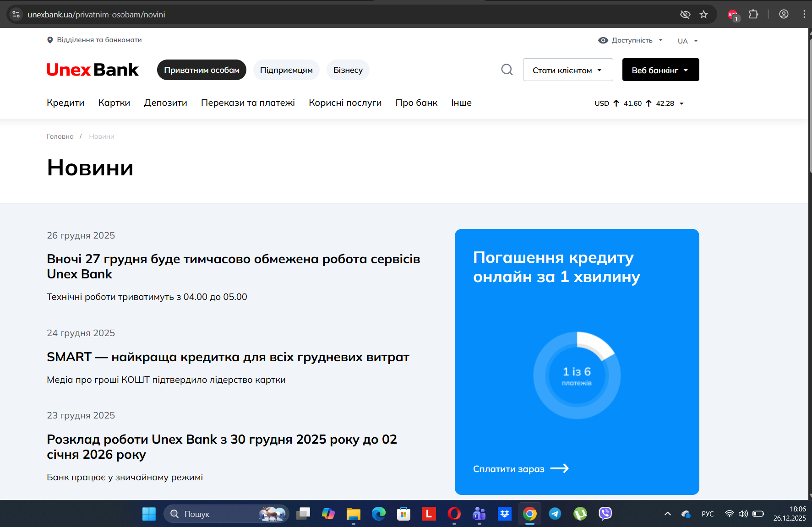Open the Кредити menu
Viewport: 812px width, 527px height.
click(x=65, y=103)
